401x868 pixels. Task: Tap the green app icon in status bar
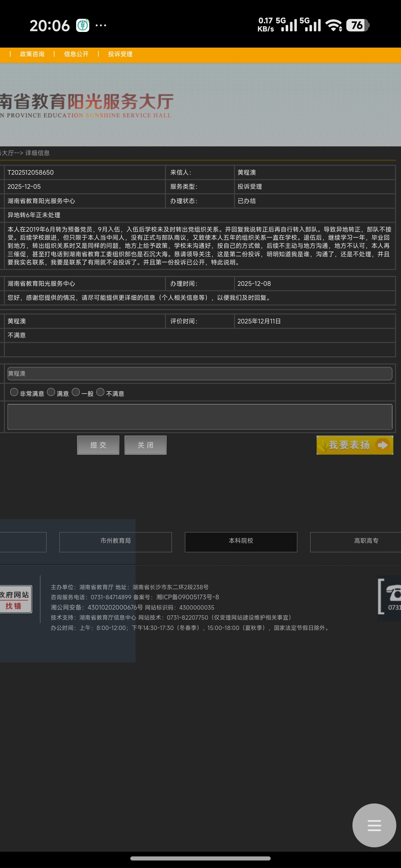pos(83,26)
